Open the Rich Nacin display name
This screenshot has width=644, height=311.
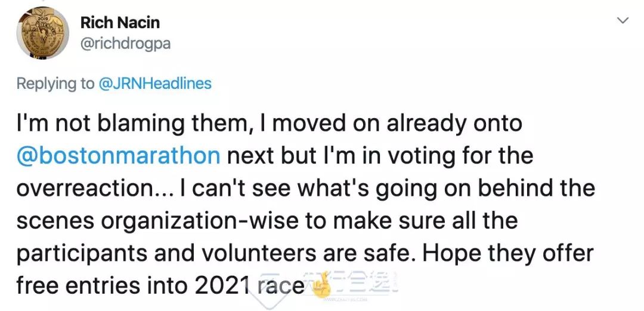click(119, 23)
